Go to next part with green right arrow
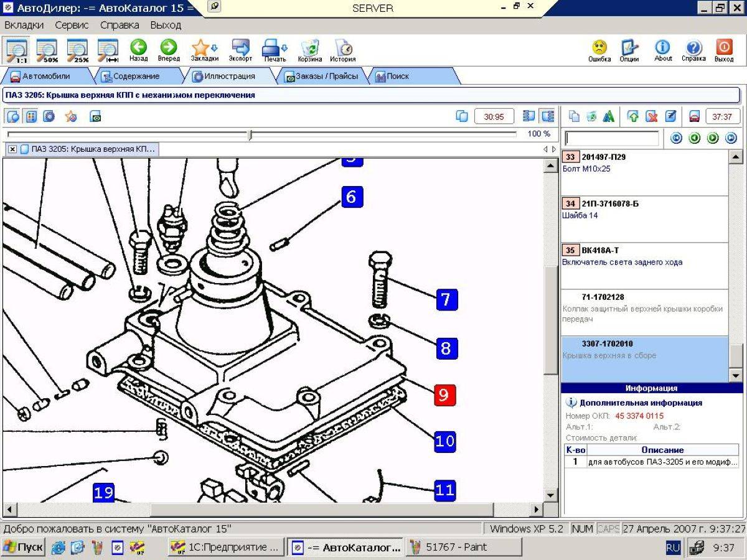Viewport: 747px width, 560px height. click(713, 138)
